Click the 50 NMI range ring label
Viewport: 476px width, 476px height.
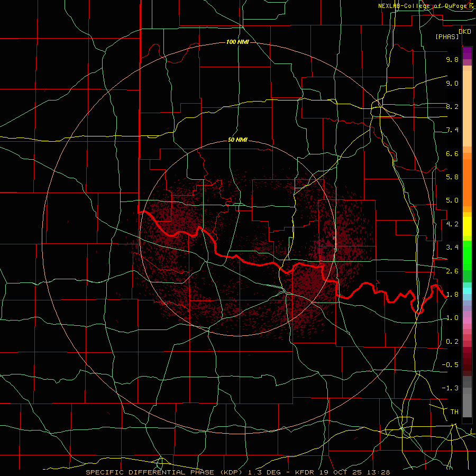coord(237,140)
